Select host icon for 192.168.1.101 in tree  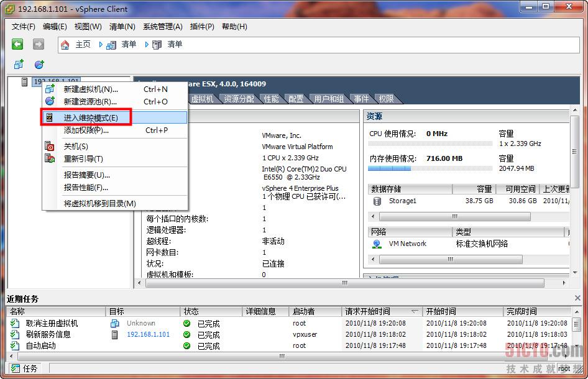[24, 82]
